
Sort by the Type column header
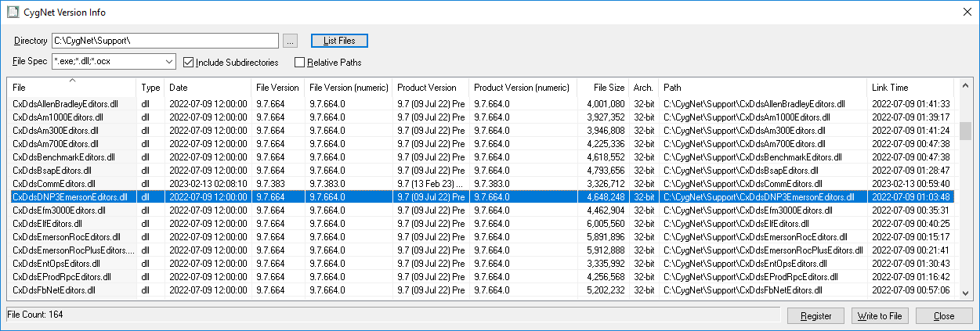151,88
